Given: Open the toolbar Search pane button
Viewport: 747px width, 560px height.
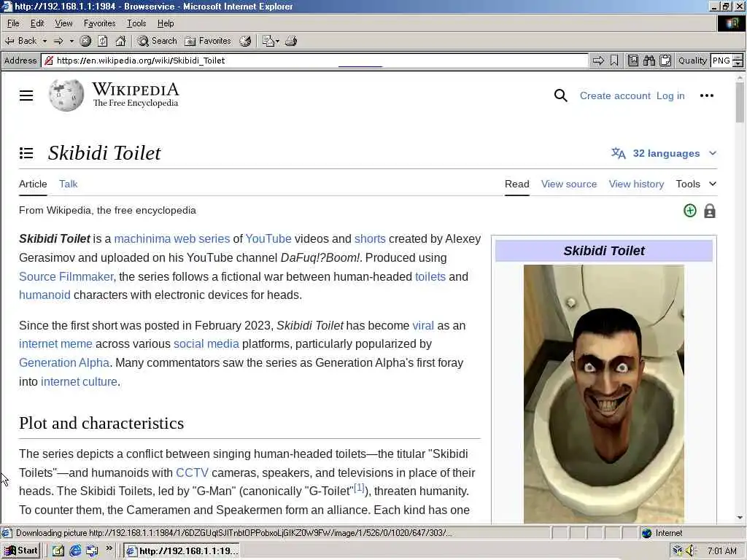Looking at the screenshot, I should [x=158, y=41].
